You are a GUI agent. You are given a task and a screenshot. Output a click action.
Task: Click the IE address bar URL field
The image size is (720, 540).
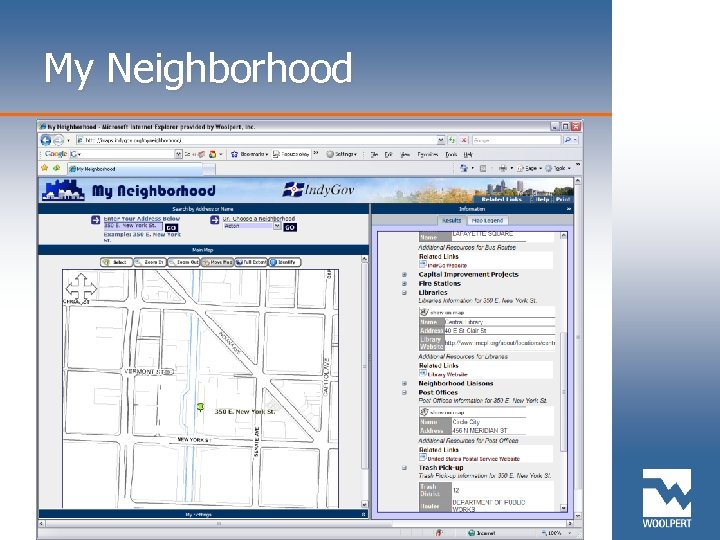256,140
